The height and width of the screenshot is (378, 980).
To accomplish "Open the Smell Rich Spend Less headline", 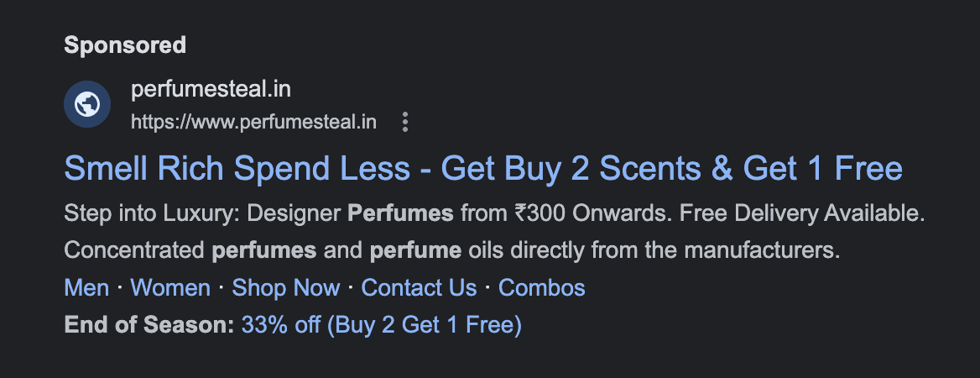I will [482, 169].
